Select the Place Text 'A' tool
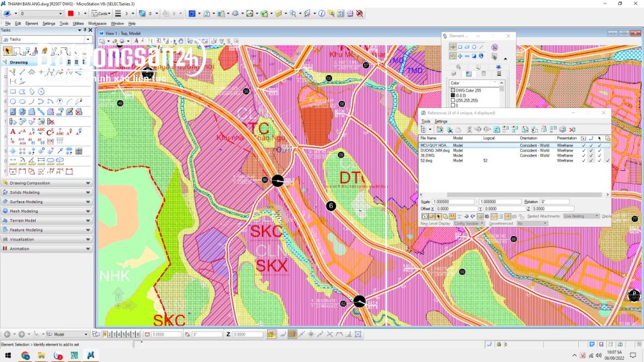 pos(13,132)
